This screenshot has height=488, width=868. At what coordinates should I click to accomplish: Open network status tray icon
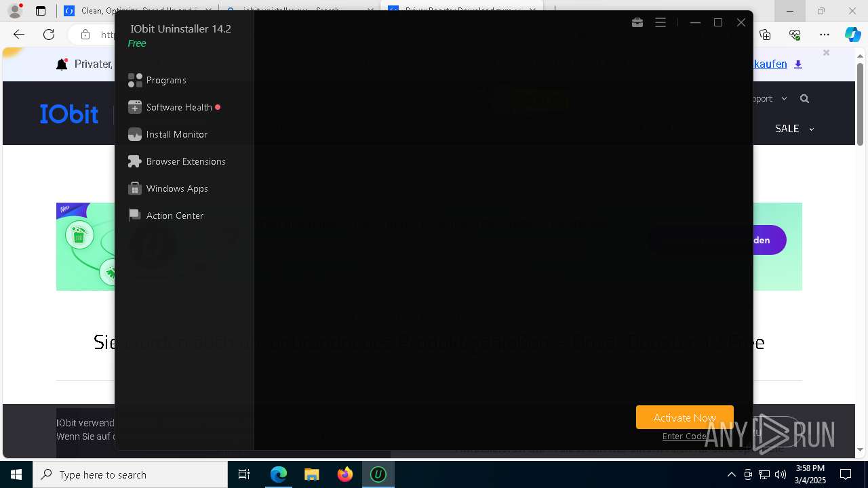764,474
